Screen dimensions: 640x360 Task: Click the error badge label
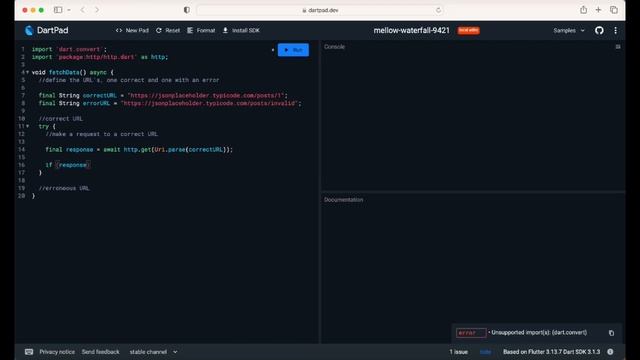tap(471, 333)
